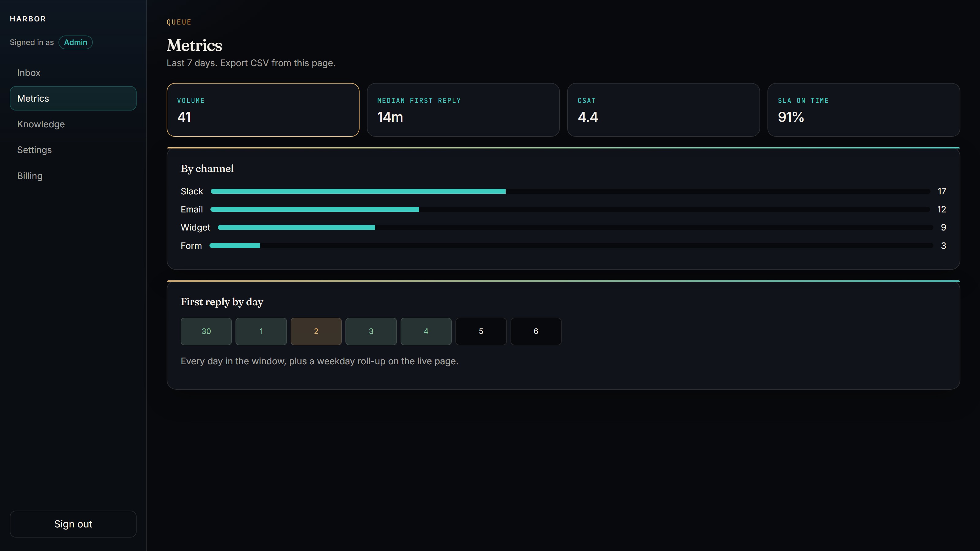The width and height of the screenshot is (980, 551).
Task: Click the Email channel label
Action: (192, 209)
